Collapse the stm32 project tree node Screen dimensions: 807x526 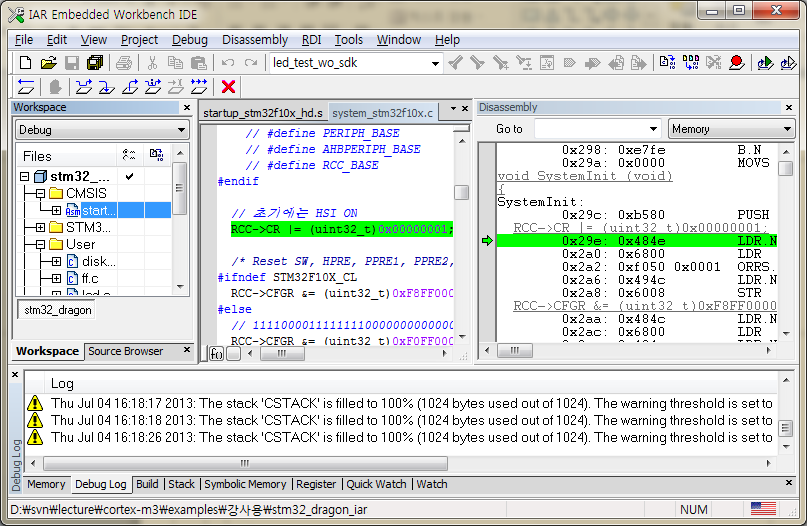[24, 177]
